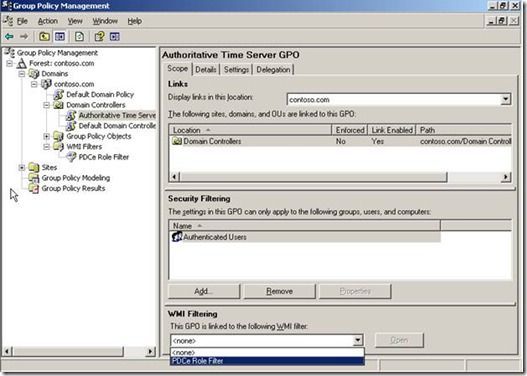Collapse the Domains tree node

click(22, 74)
